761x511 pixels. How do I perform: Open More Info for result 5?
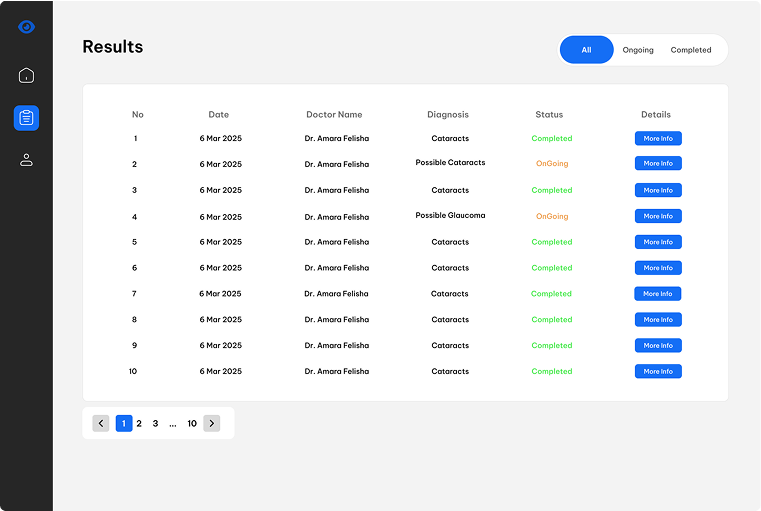pos(658,242)
